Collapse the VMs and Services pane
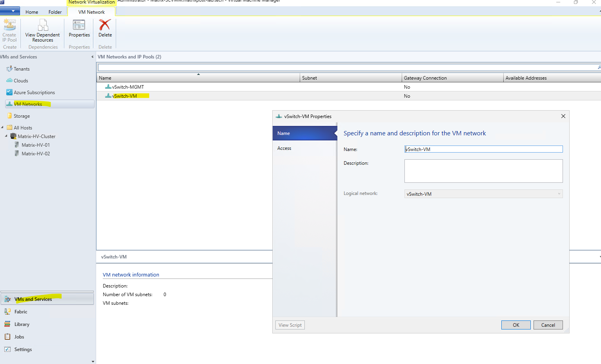 click(93, 57)
